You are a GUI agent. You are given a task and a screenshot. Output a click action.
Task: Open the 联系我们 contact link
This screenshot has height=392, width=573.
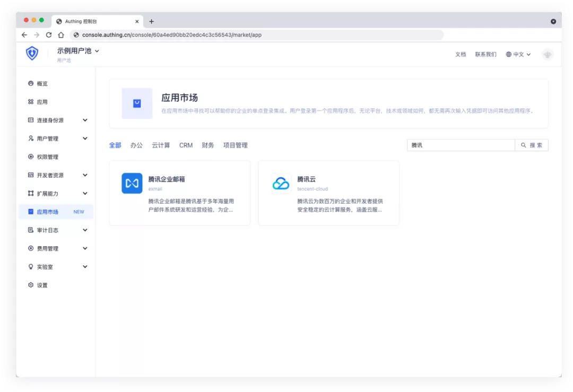(x=485, y=55)
